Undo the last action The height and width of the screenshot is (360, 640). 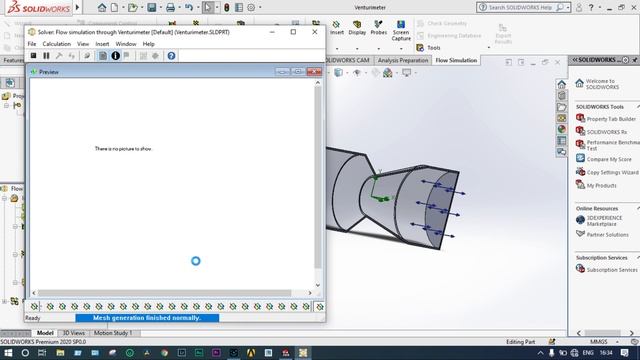tap(189, 7)
